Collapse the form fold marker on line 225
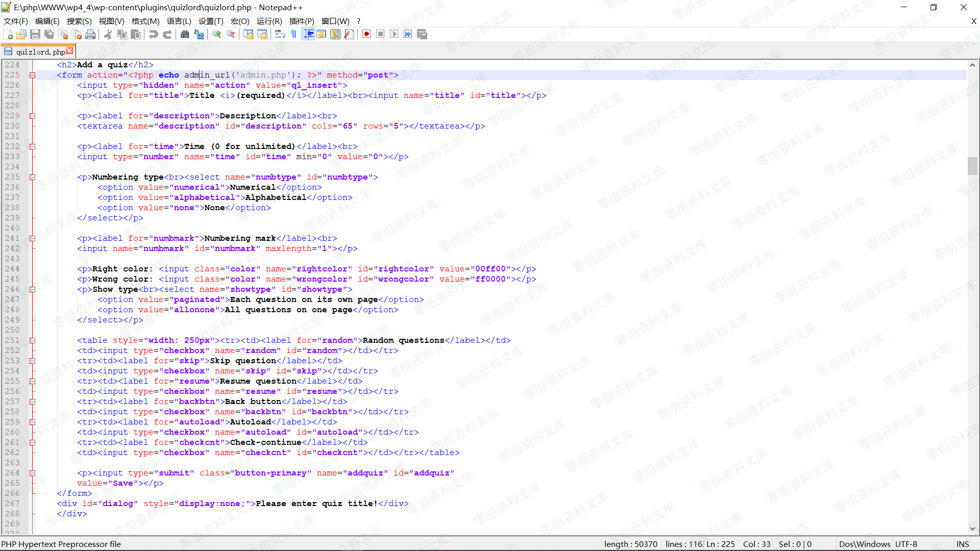980x551 pixels. tap(32, 75)
